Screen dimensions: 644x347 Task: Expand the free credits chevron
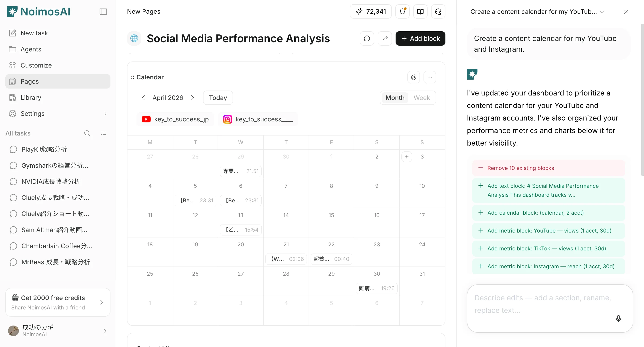pyautogui.click(x=102, y=302)
